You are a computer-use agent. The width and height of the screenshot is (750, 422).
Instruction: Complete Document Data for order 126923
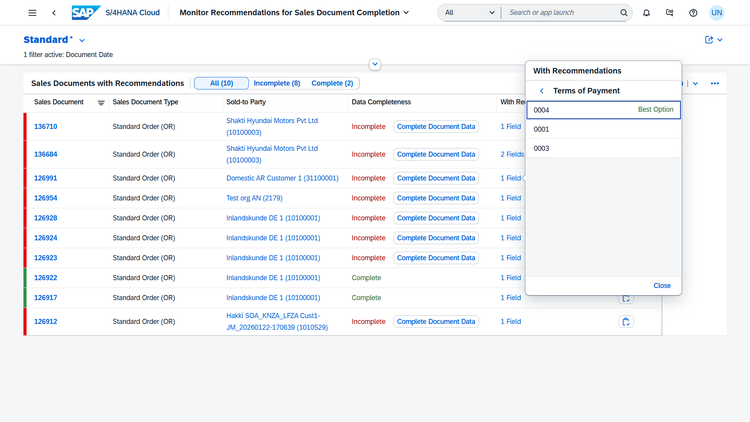click(436, 258)
